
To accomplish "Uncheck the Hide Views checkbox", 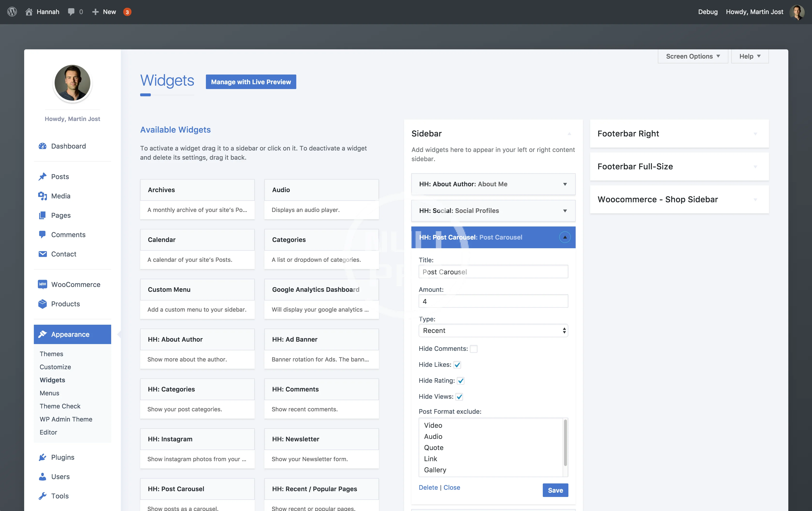I will tap(459, 397).
